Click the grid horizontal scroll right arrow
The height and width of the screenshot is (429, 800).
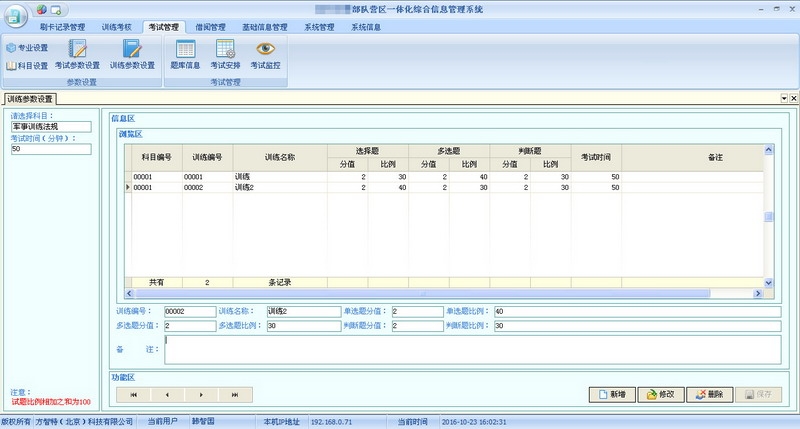[x=758, y=293]
